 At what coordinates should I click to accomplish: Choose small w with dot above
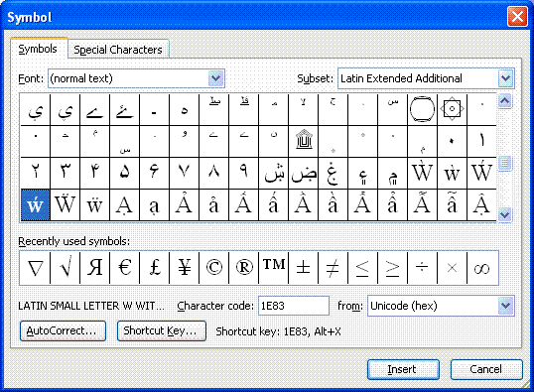click(x=453, y=173)
